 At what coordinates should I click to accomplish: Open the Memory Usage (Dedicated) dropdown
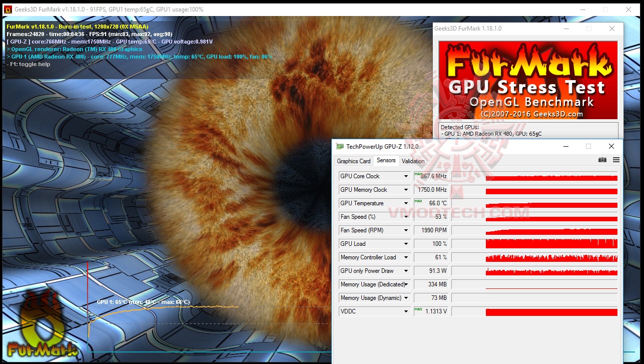[406, 284]
